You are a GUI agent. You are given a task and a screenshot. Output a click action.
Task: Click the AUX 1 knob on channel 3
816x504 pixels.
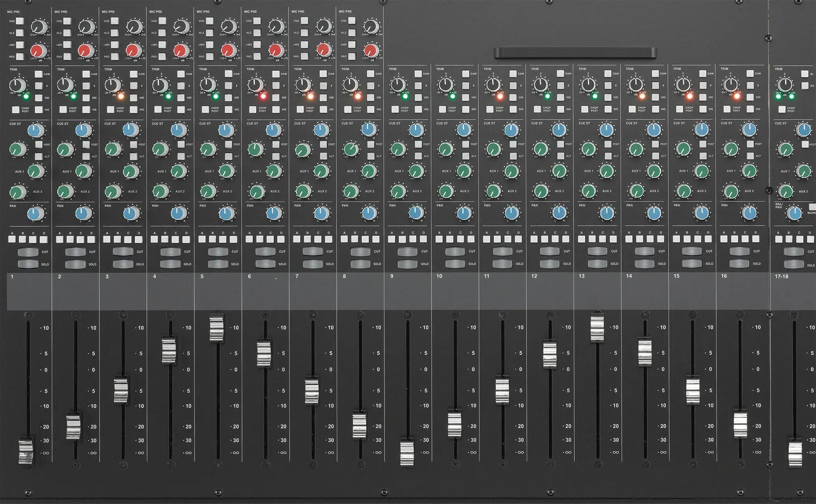pos(131,171)
